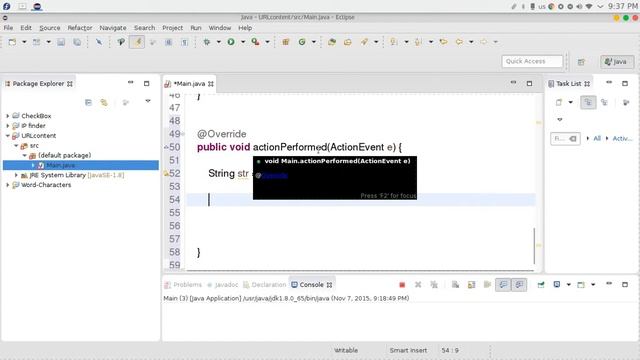Open the New Java Class dropdown arrow
This screenshot has width=640, height=360.
click(x=314, y=42)
